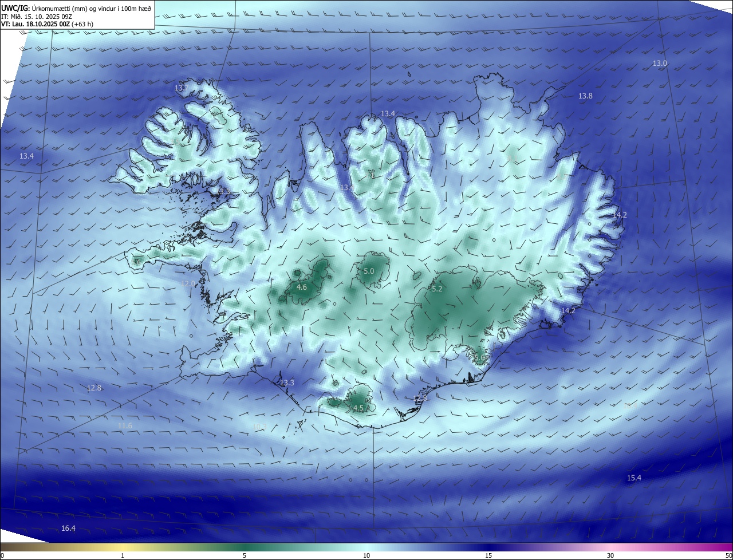Click the 13.8 value off the northeast coast

pyautogui.click(x=585, y=96)
